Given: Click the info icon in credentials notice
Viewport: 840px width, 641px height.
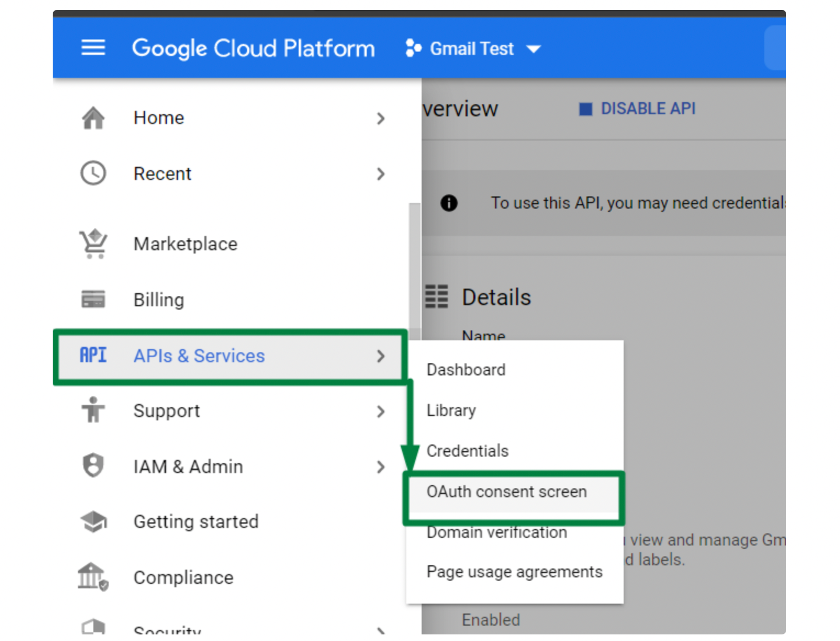Looking at the screenshot, I should (449, 203).
